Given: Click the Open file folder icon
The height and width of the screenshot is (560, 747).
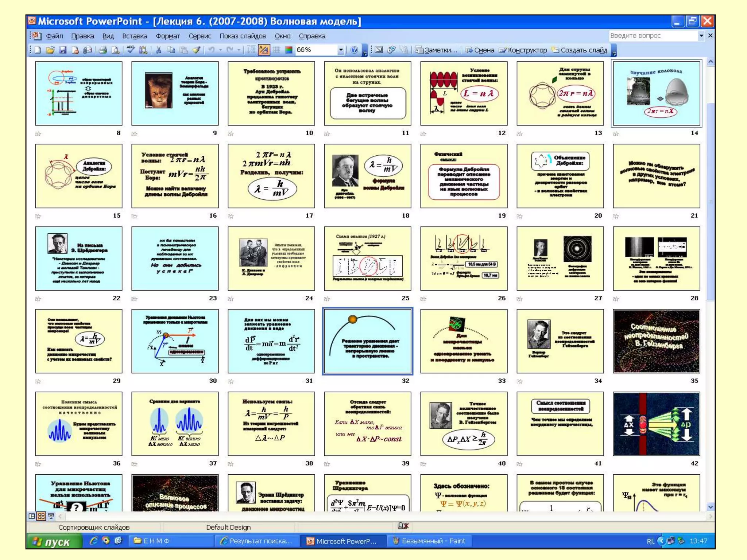Looking at the screenshot, I should click(50, 50).
